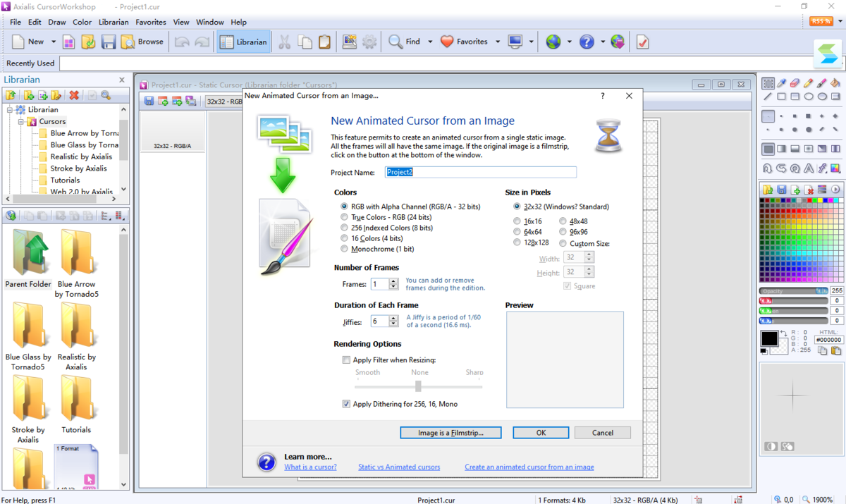Viewport: 846px width, 504px height.
Task: Select the Color Picker eyedropper tool
Action: 782,83
